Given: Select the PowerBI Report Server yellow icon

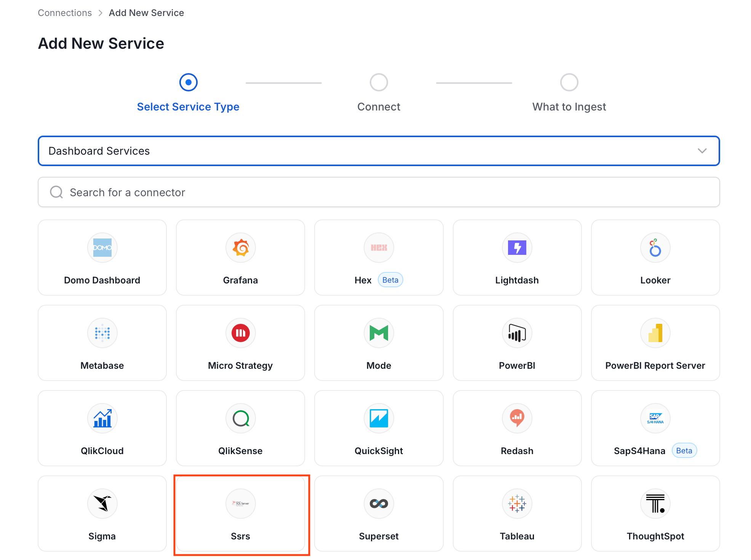Looking at the screenshot, I should point(655,333).
